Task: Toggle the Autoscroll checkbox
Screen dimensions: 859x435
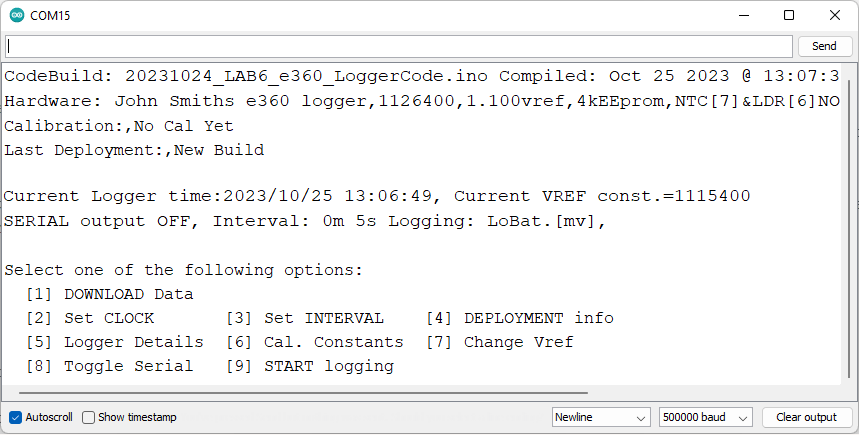Action: 15,417
